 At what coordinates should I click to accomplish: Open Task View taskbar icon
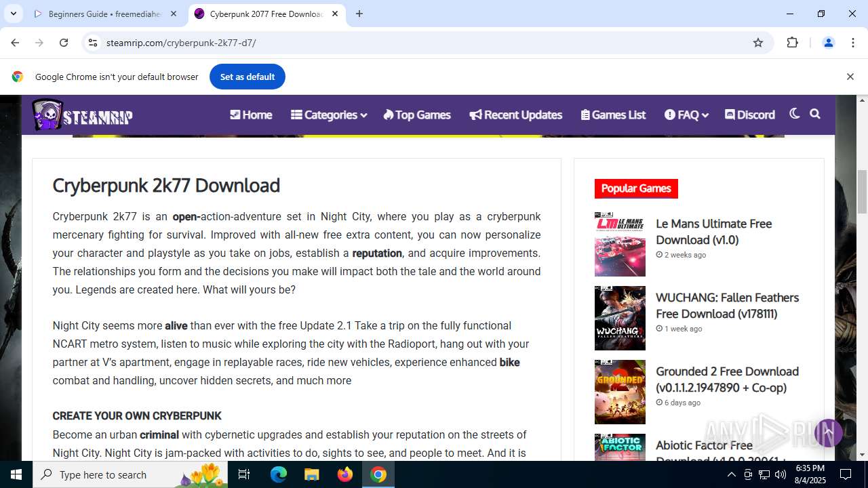244,474
